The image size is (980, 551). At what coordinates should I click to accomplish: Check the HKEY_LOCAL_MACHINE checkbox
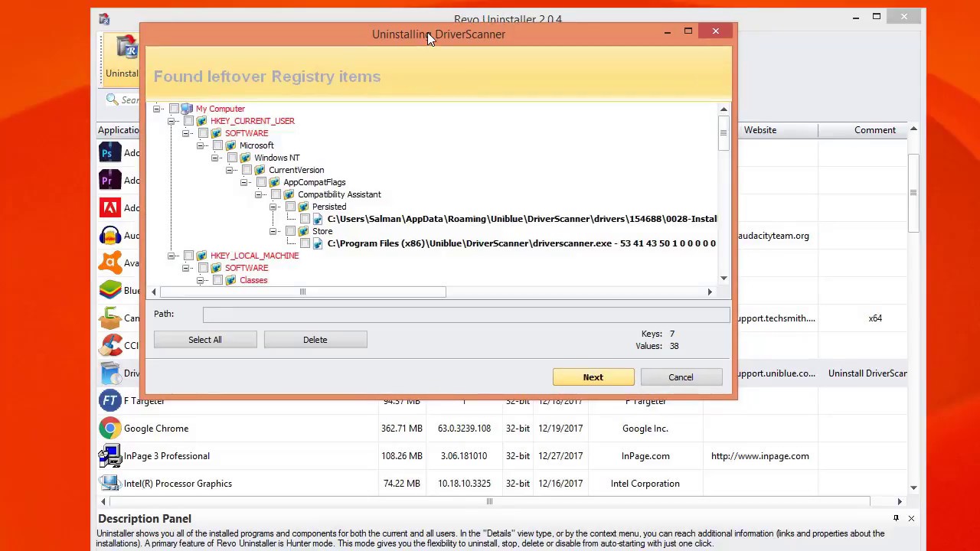(188, 256)
